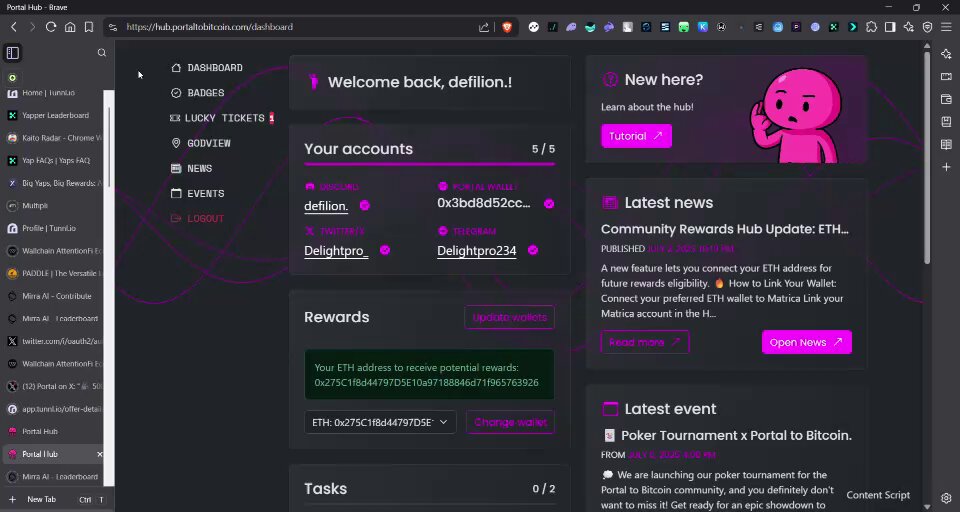Open the GODVIEW menu item
Image resolution: width=960 pixels, height=512 pixels.
pyautogui.click(x=201, y=143)
